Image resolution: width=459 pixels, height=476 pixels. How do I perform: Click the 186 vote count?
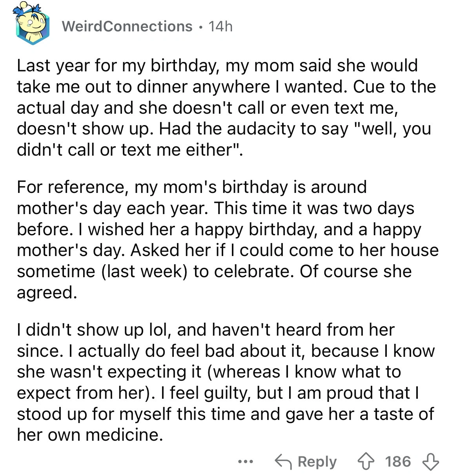(397, 462)
